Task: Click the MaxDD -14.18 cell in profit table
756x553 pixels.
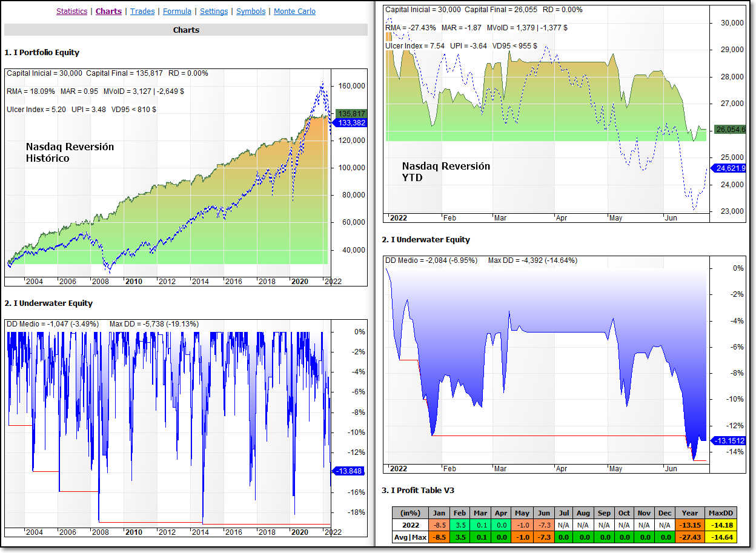Action: [721, 525]
